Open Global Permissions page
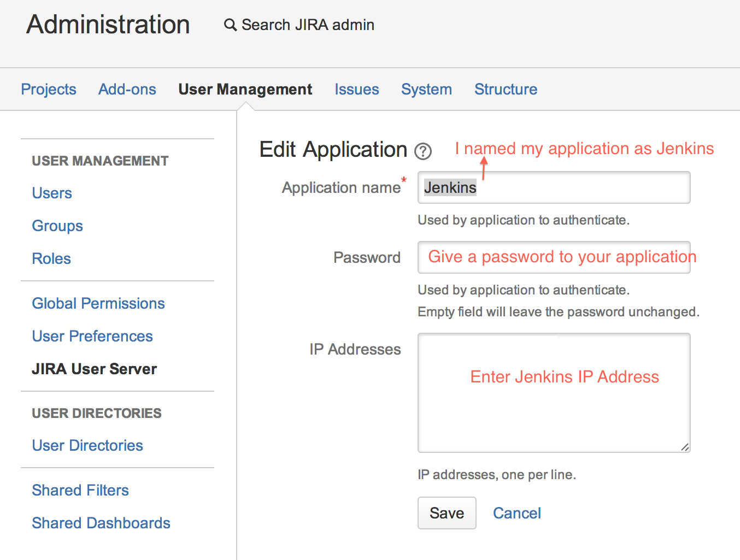The image size is (740, 560). click(98, 303)
